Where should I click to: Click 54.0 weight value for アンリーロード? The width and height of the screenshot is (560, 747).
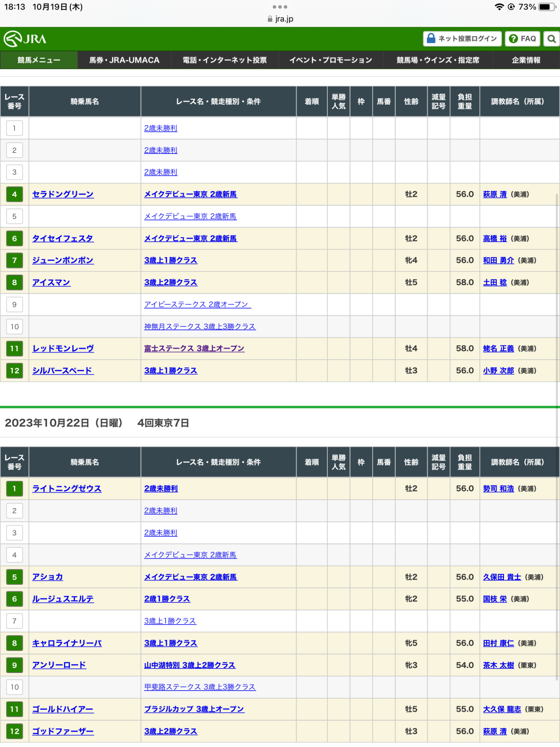pyautogui.click(x=465, y=665)
